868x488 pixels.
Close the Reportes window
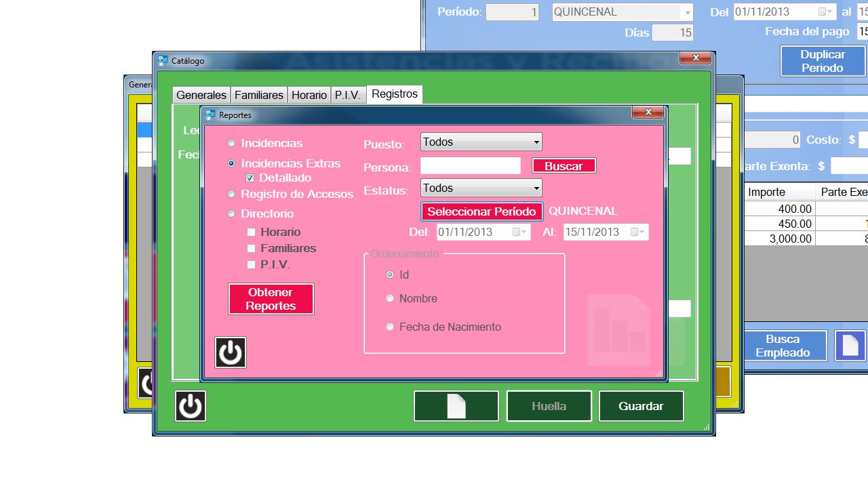648,112
